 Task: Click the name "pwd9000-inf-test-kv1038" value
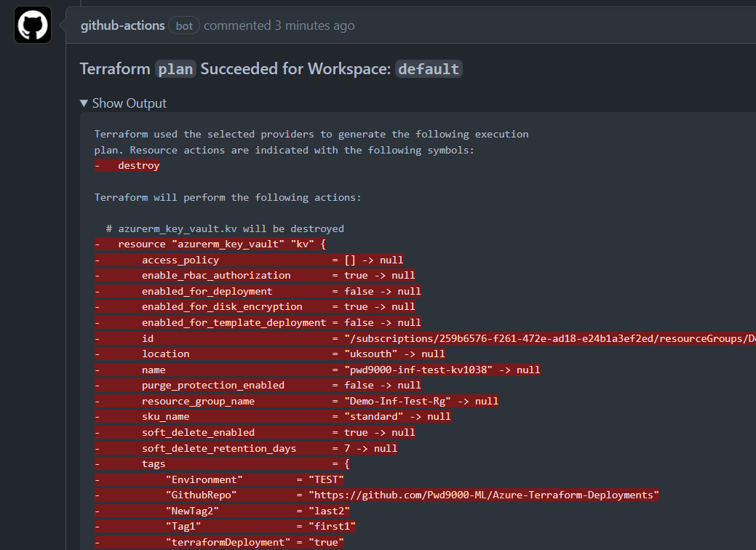418,370
